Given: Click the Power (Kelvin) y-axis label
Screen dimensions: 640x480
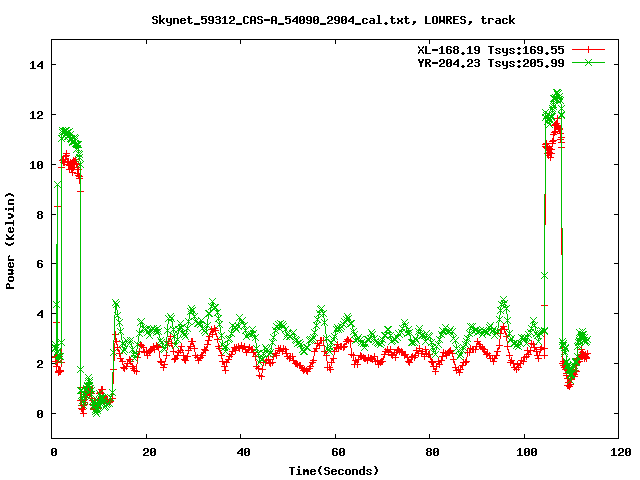Looking at the screenshot, I should point(10,241).
